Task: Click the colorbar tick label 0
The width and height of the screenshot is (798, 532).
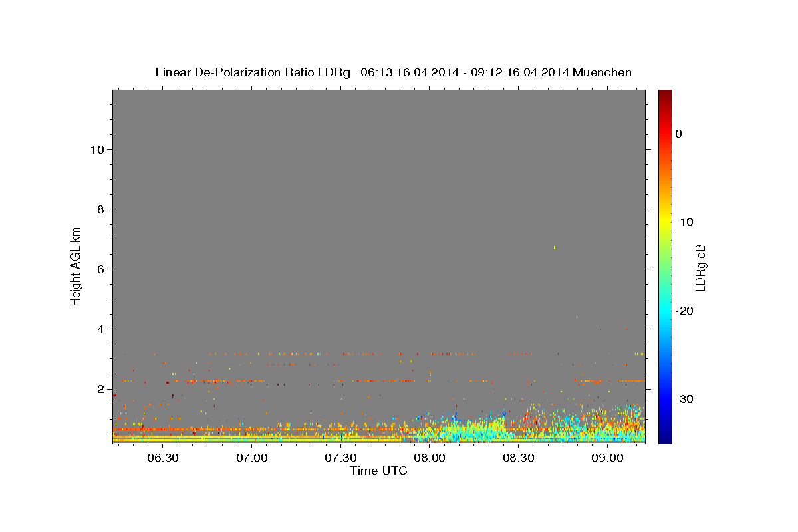Action: pos(679,134)
